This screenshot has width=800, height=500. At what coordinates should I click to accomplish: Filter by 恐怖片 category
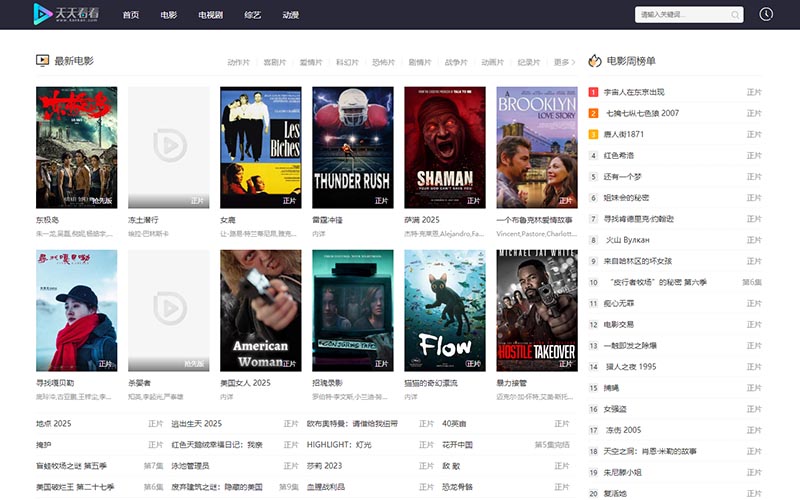(x=383, y=62)
